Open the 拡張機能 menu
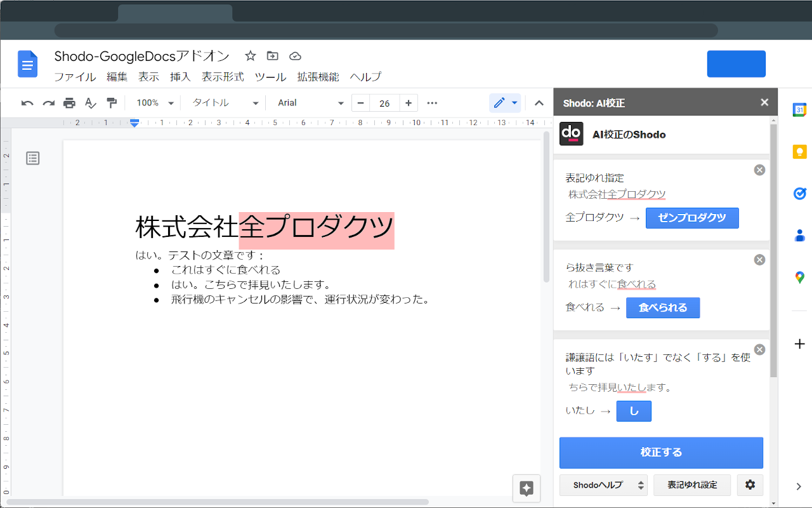The height and width of the screenshot is (508, 812). pos(318,77)
